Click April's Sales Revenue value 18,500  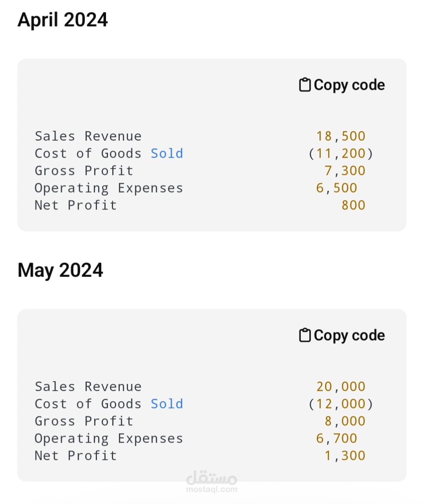coord(341,136)
